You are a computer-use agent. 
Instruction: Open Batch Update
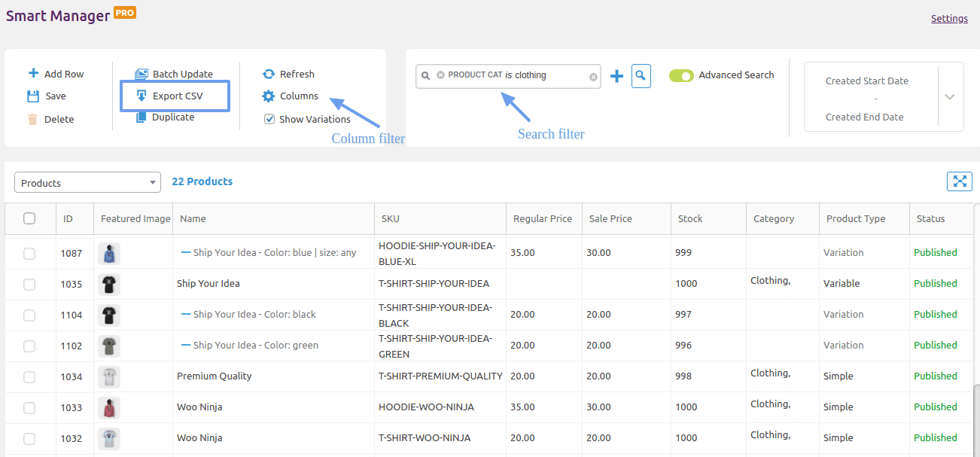click(x=174, y=74)
